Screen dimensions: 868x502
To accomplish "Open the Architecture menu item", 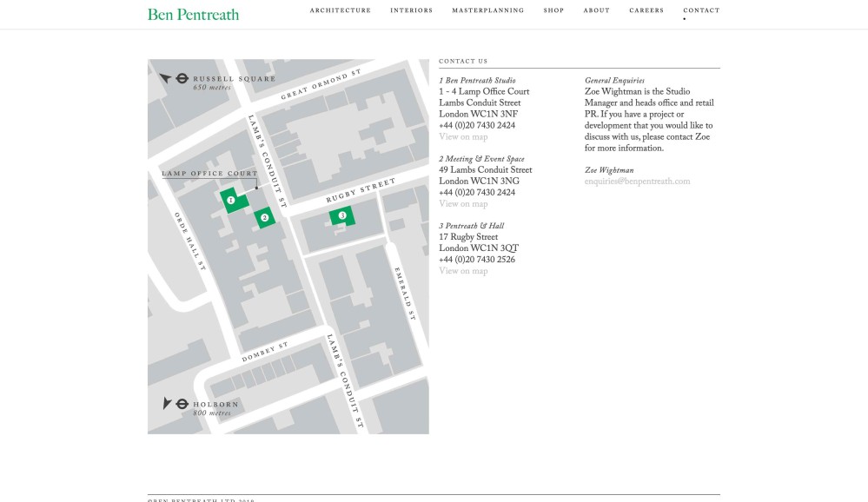I will point(341,10).
